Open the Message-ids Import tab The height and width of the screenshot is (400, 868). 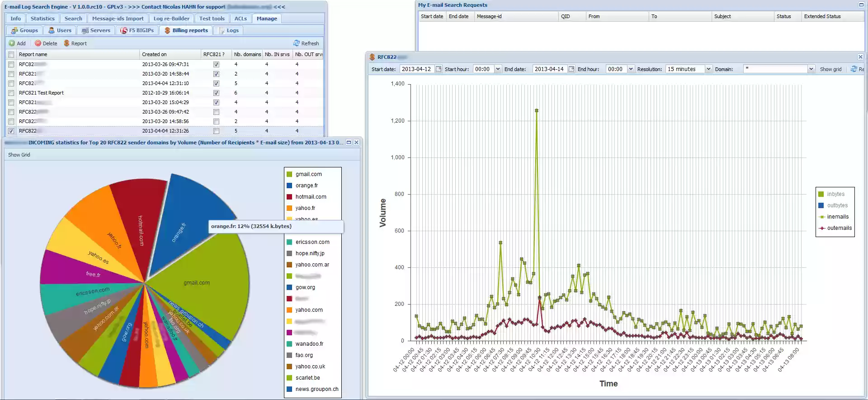118,19
